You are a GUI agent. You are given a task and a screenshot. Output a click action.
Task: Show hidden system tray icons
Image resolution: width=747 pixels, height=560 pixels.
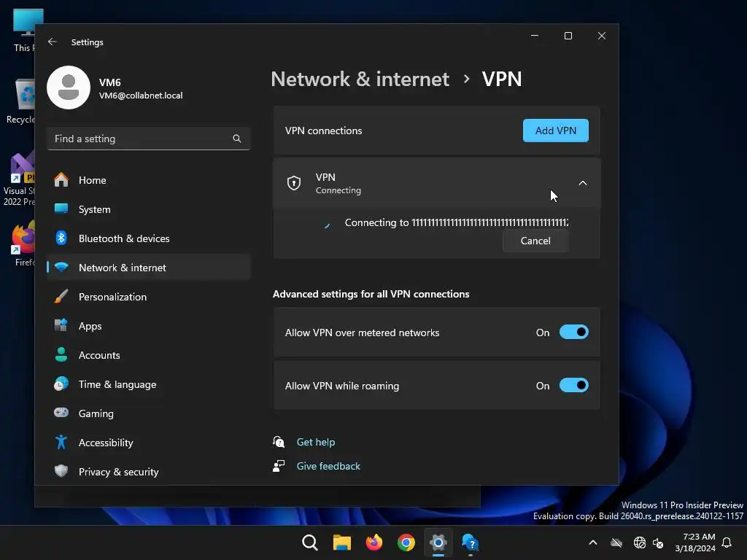593,542
